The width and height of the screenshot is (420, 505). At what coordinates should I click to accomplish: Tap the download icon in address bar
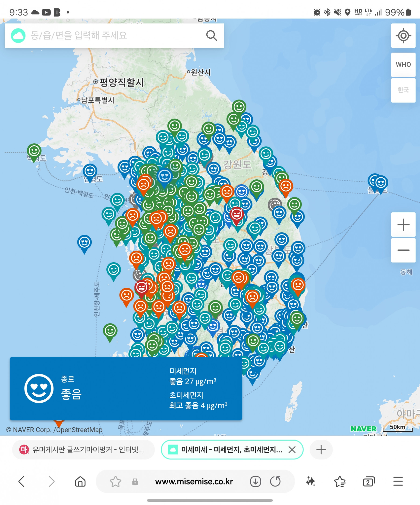(255, 481)
